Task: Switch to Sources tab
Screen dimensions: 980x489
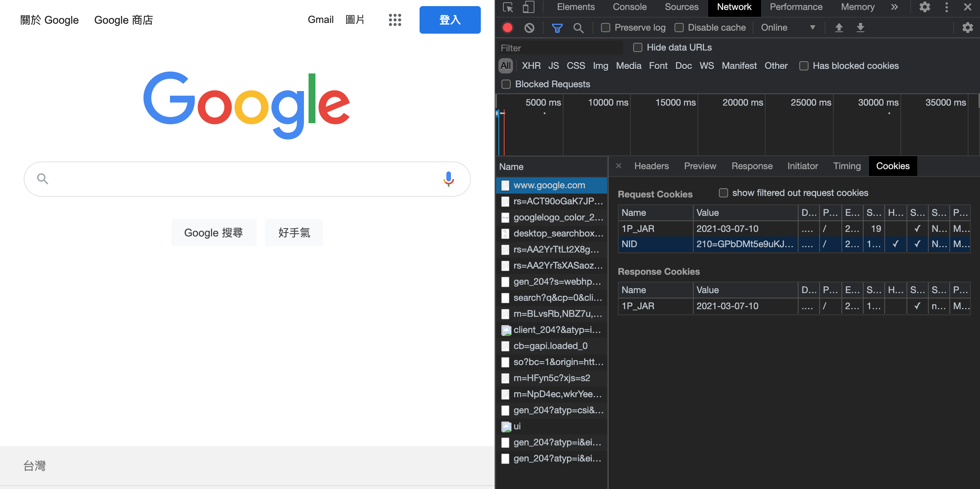Action: [x=681, y=7]
